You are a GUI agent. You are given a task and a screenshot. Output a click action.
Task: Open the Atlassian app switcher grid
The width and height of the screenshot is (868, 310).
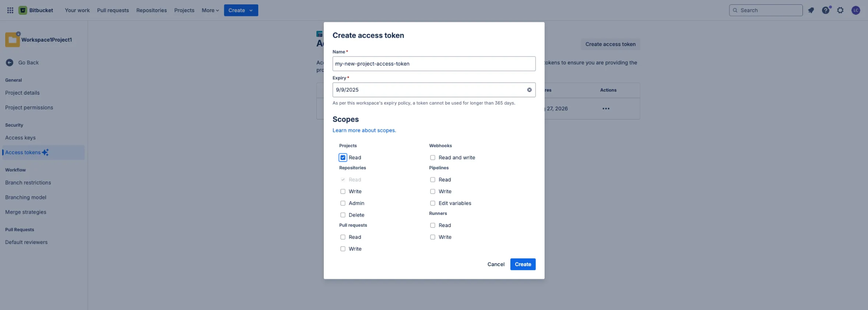pyautogui.click(x=10, y=10)
